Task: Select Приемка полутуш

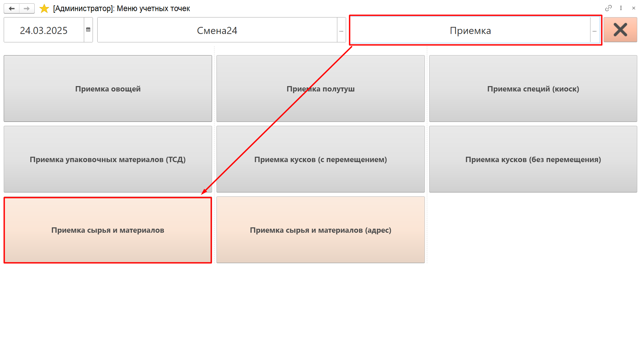Action: 320,88
